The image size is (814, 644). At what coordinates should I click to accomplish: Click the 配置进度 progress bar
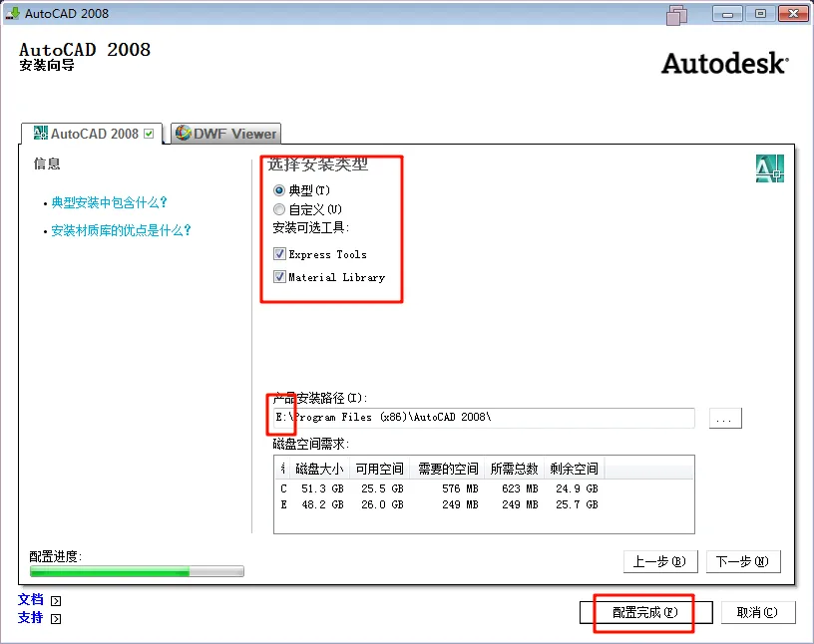click(137, 571)
